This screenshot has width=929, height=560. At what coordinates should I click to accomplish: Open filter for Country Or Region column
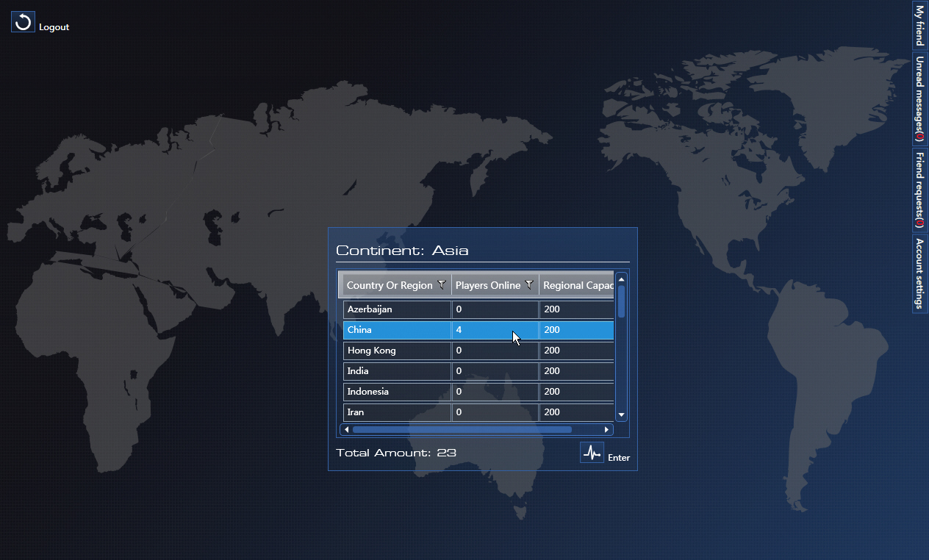(442, 284)
